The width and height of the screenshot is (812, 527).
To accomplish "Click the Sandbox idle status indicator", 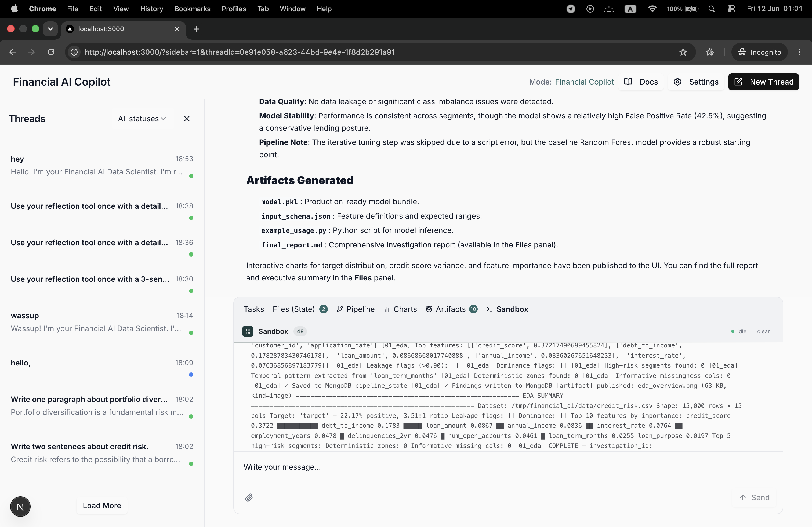I will [x=738, y=331].
